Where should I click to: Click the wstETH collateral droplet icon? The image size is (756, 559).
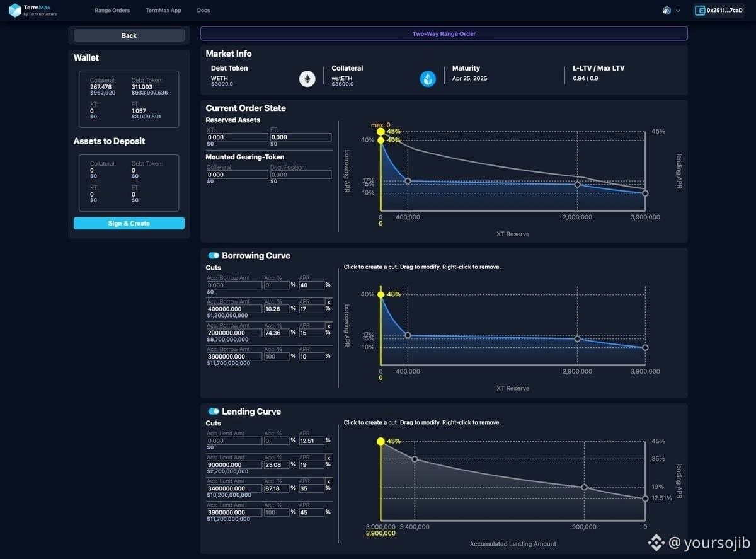click(428, 79)
